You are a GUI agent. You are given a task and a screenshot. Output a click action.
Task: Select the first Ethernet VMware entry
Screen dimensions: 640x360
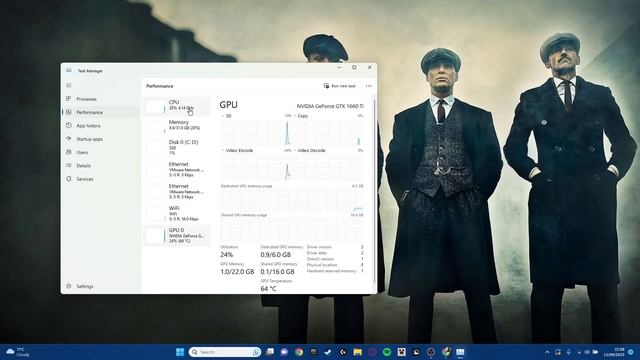point(177,169)
